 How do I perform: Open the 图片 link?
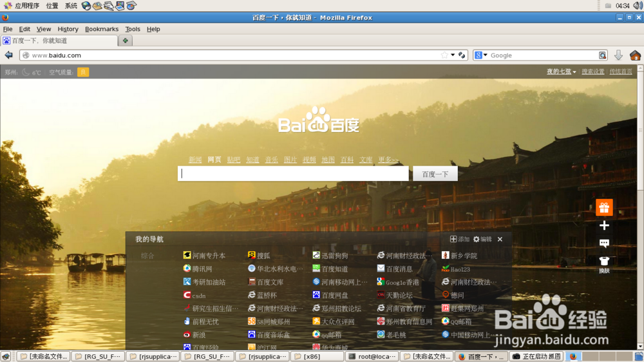290,160
